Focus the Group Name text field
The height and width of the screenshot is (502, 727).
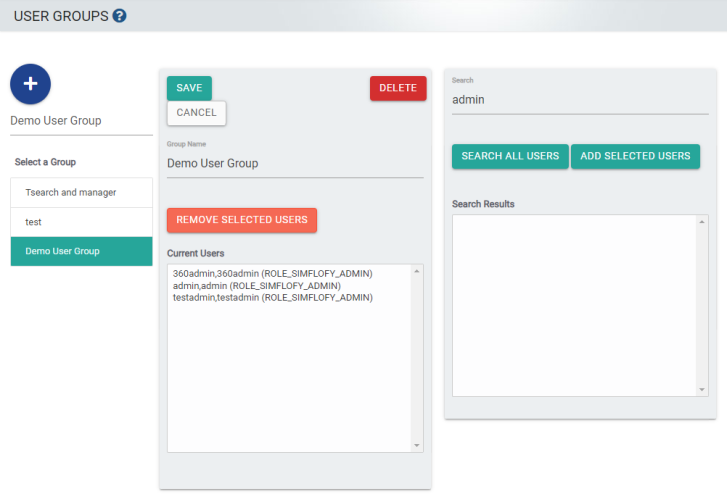click(x=295, y=164)
